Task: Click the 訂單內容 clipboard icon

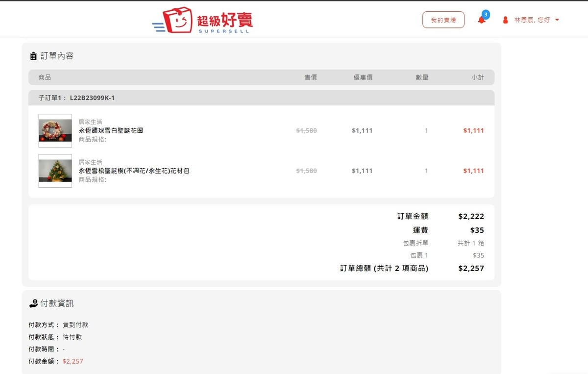Action: pos(32,55)
